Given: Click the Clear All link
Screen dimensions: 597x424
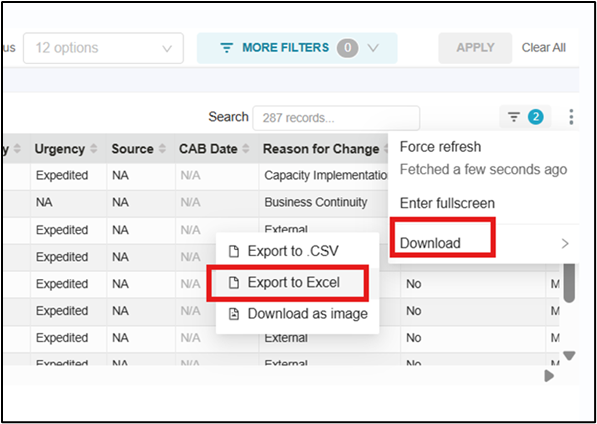Looking at the screenshot, I should point(544,48).
